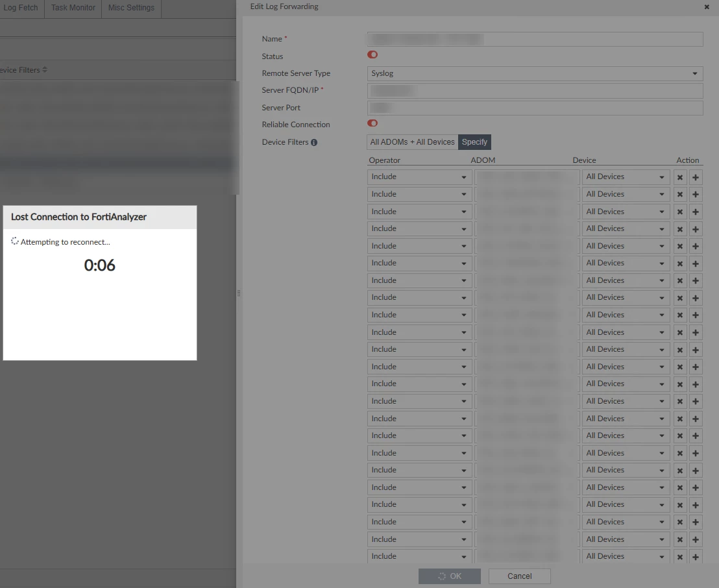719x588 pixels.
Task: Click the Name input field
Action: (x=535, y=39)
